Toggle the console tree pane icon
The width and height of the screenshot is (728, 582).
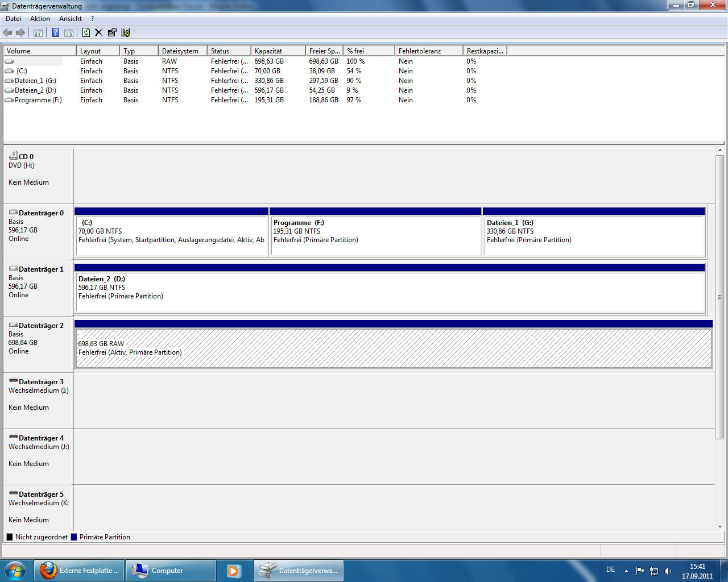pyautogui.click(x=38, y=33)
